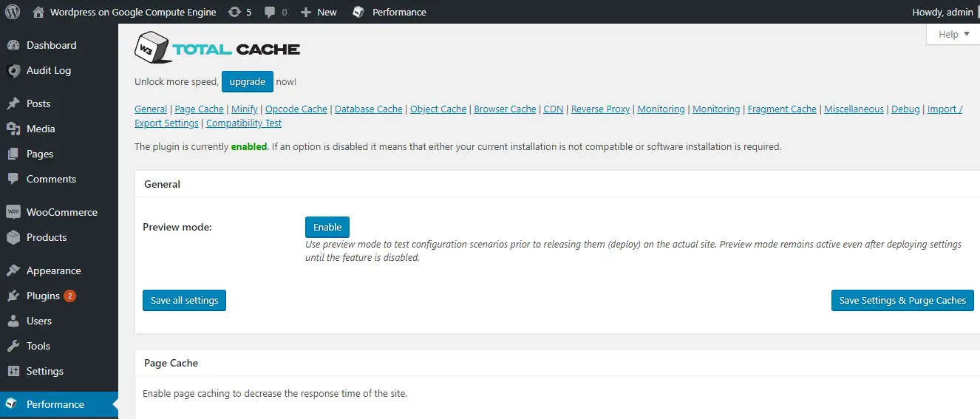Click the upgrade button
The image size is (980, 419).
pos(248,81)
